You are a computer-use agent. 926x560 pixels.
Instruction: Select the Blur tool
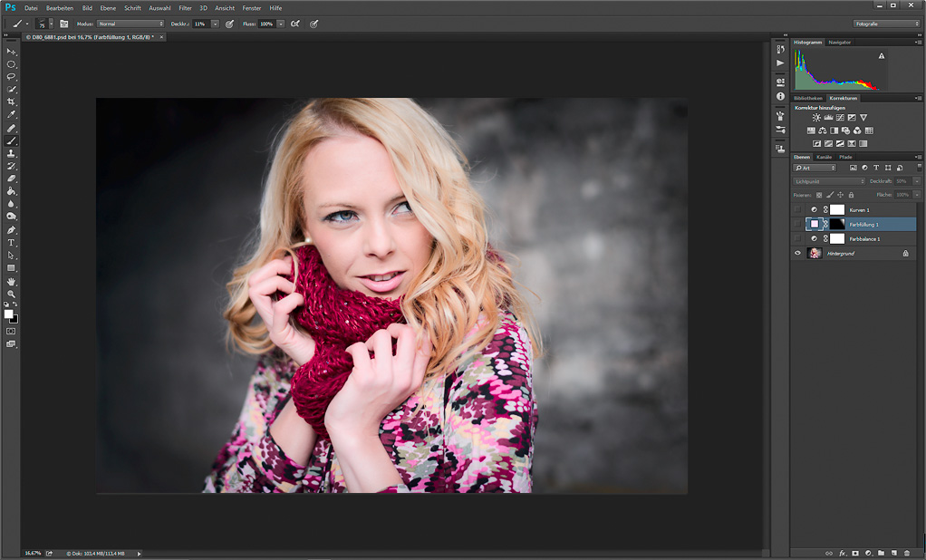click(x=11, y=205)
